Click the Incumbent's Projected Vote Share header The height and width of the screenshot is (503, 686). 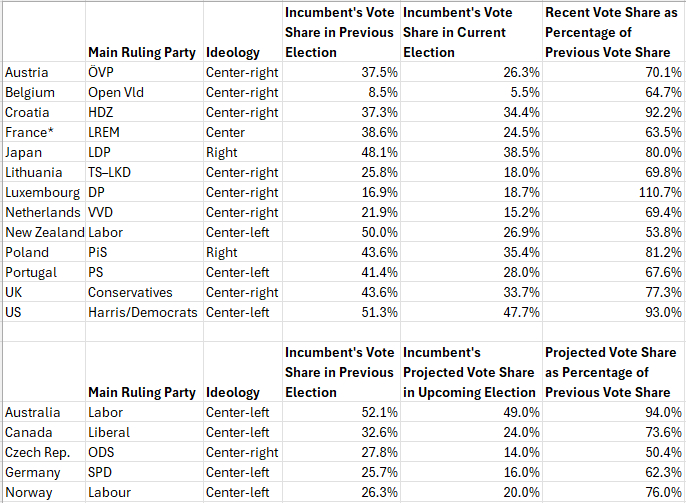470,372
